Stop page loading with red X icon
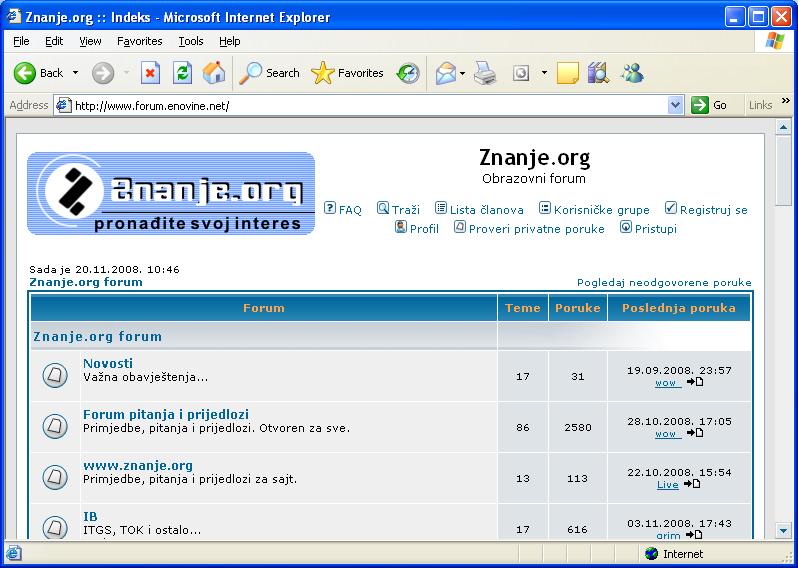 tap(150, 73)
